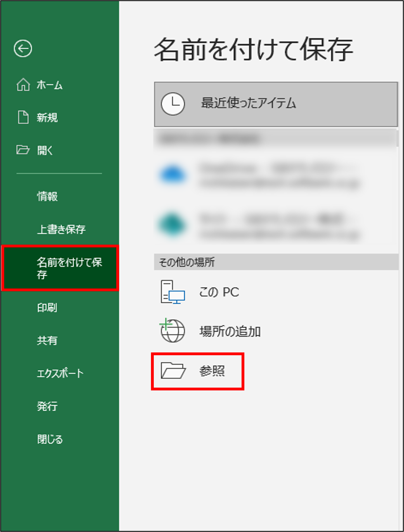This screenshot has height=532, width=404.
Task: Click the folder icon beside 参照
Action: (x=173, y=371)
